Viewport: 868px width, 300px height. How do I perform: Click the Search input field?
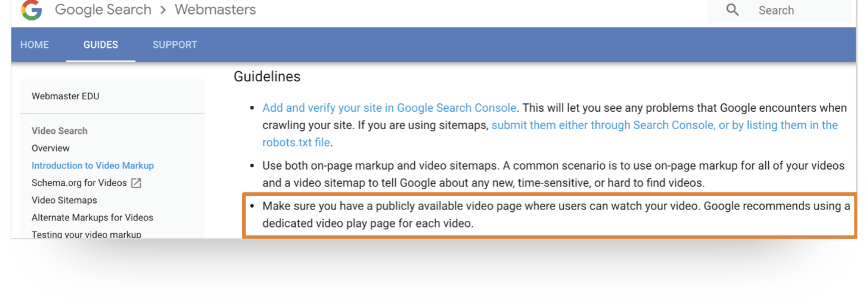[x=796, y=10]
